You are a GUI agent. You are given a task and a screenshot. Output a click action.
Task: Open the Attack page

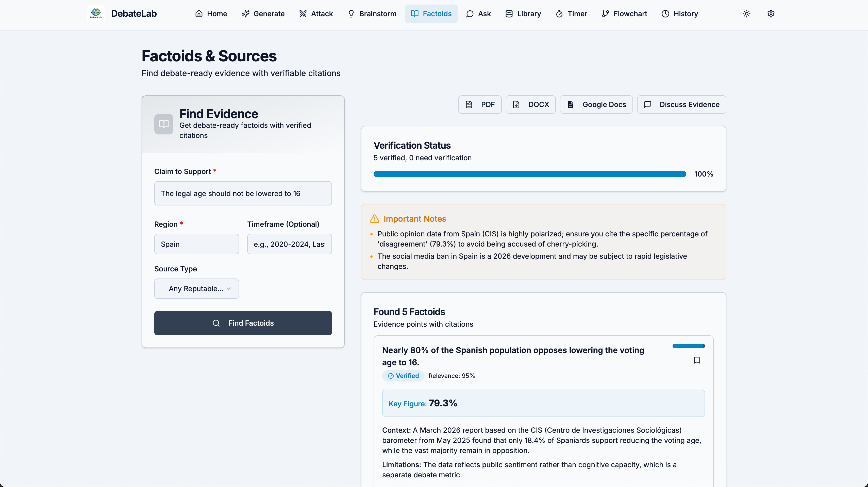pyautogui.click(x=316, y=14)
